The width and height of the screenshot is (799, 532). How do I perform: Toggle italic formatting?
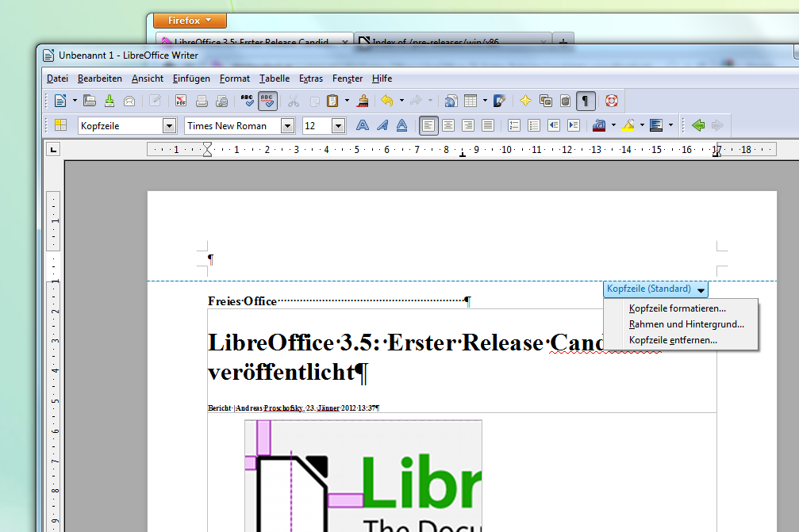[x=382, y=125]
